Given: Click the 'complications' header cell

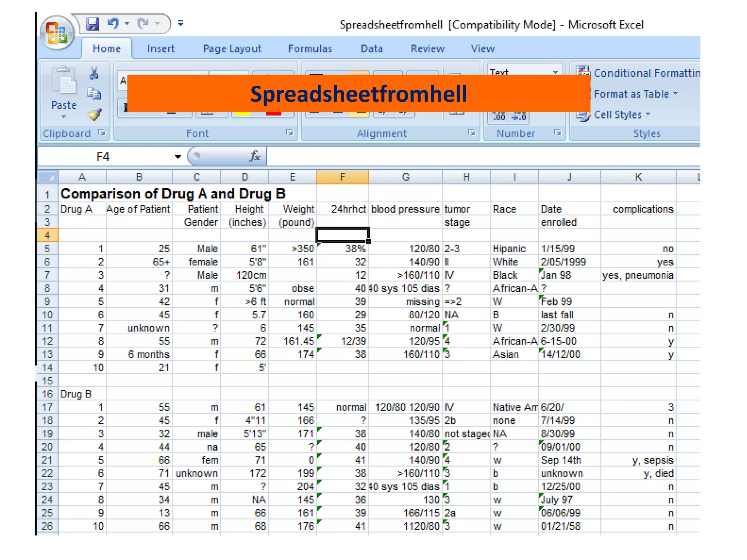Looking at the screenshot, I should click(638, 209).
